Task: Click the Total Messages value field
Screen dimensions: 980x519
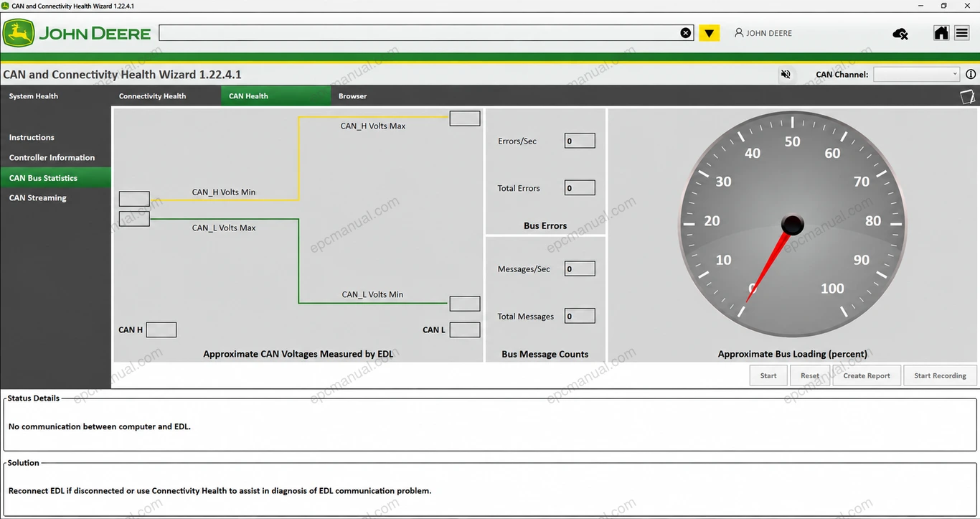Action: click(x=580, y=316)
